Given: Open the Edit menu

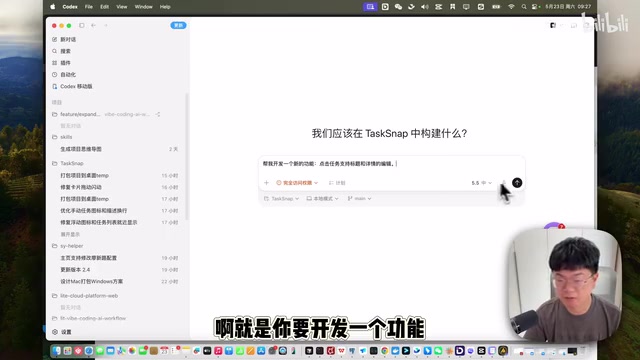Looking at the screenshot, I should (104, 7).
